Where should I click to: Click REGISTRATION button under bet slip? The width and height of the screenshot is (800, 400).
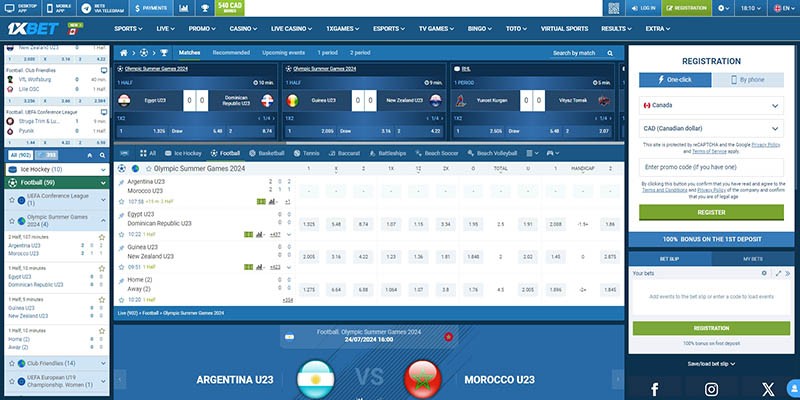(x=711, y=328)
